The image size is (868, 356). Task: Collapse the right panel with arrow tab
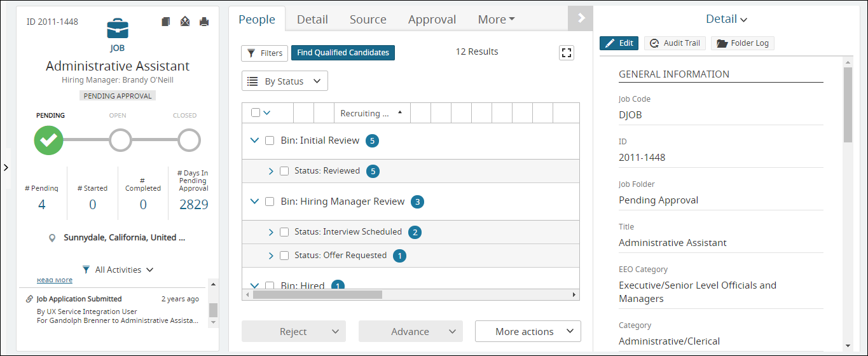click(581, 18)
